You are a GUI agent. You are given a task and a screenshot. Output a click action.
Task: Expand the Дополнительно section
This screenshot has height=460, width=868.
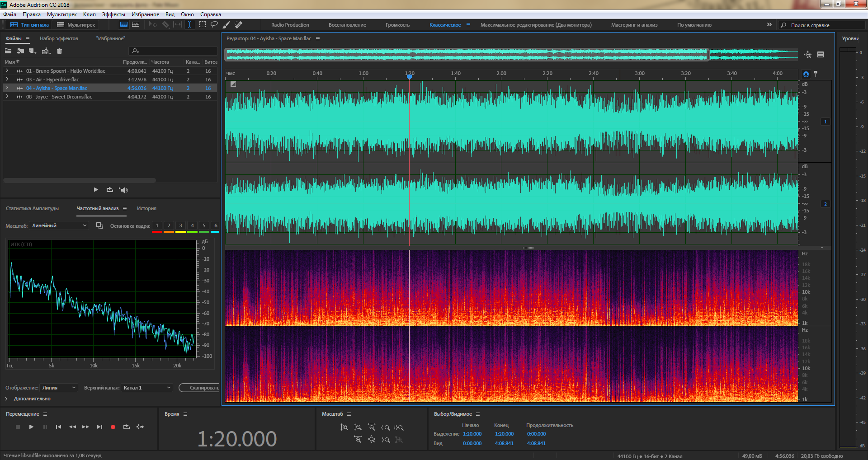tap(28, 399)
